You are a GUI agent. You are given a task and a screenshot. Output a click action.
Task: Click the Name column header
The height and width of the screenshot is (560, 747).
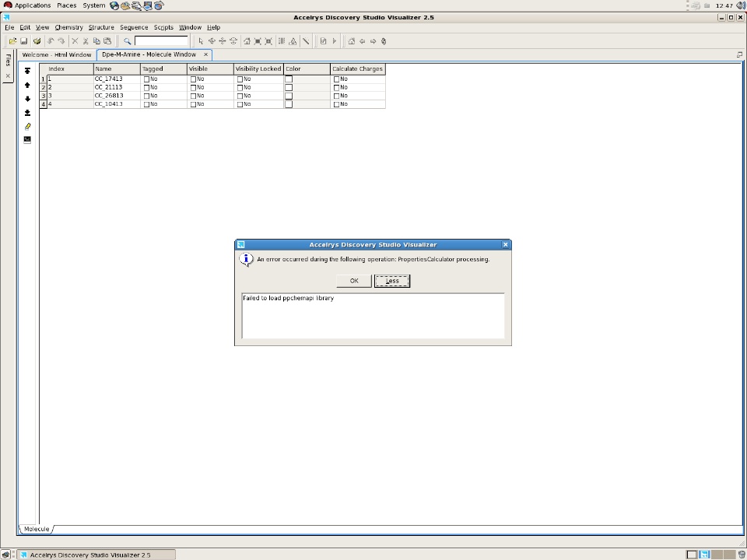(117, 69)
